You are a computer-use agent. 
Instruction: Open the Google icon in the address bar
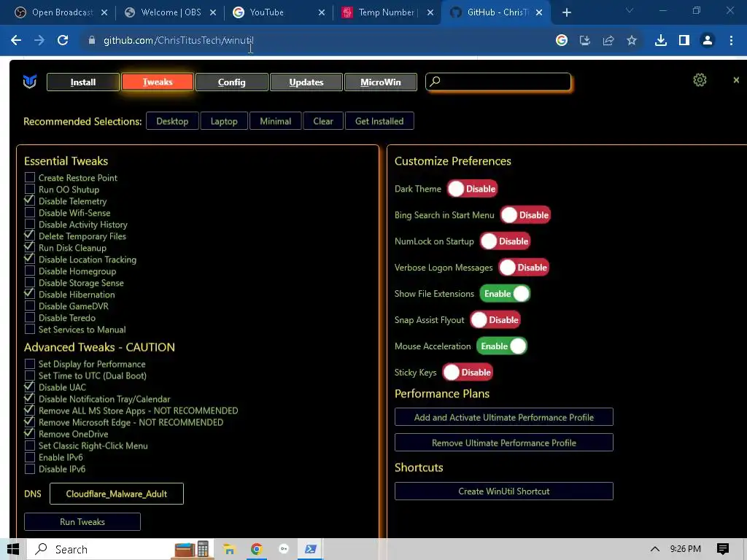pyautogui.click(x=562, y=41)
